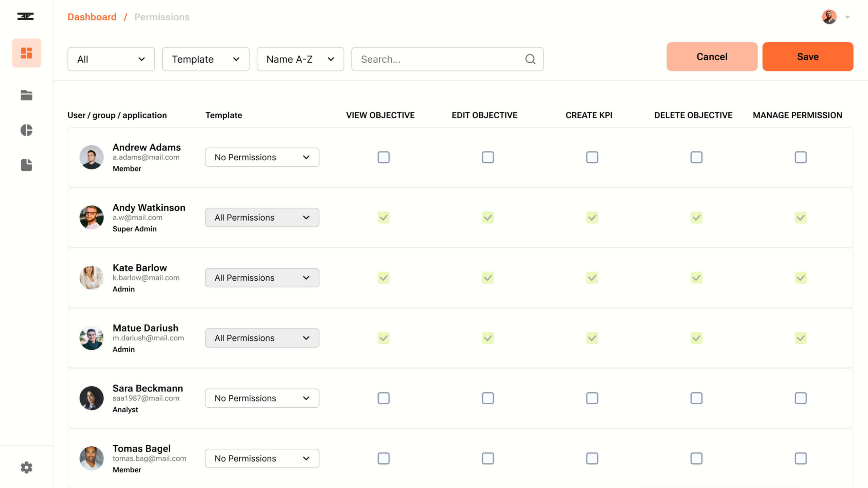Viewport: 868px width, 488px height.
Task: Open the settings gear icon
Action: click(26, 467)
